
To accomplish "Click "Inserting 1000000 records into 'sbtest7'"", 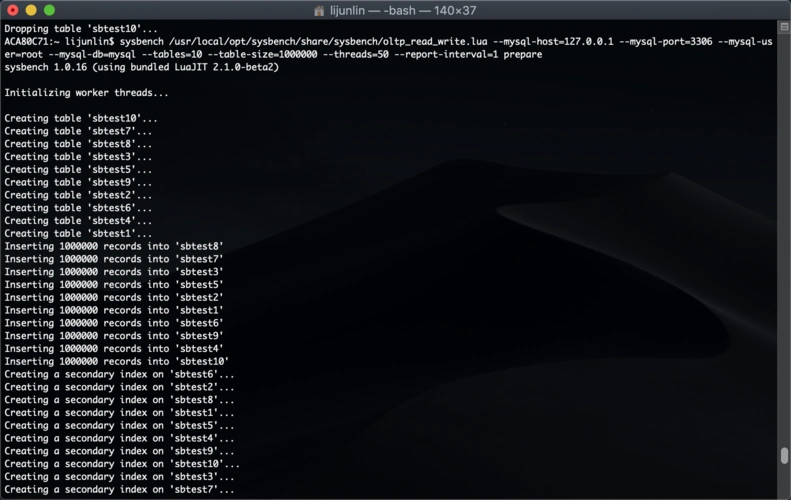I will click(x=114, y=259).
